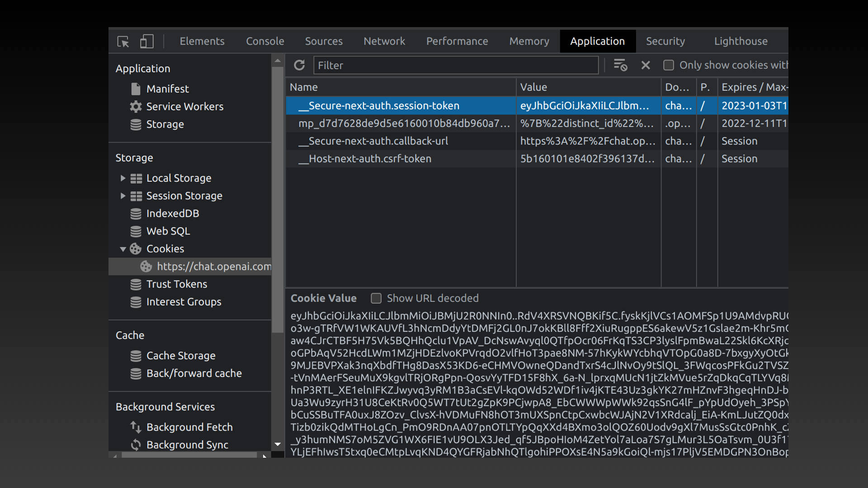Switch to the Network tab
Image resolution: width=868 pixels, height=488 pixels.
point(384,42)
